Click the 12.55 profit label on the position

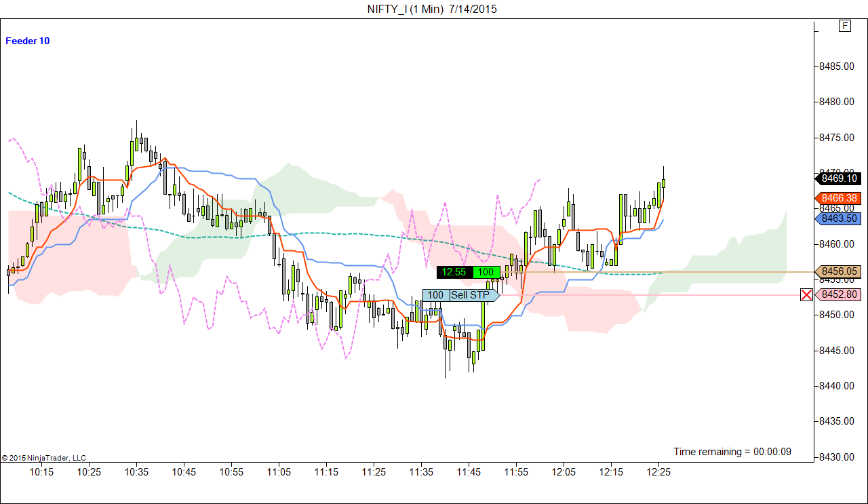pos(454,272)
